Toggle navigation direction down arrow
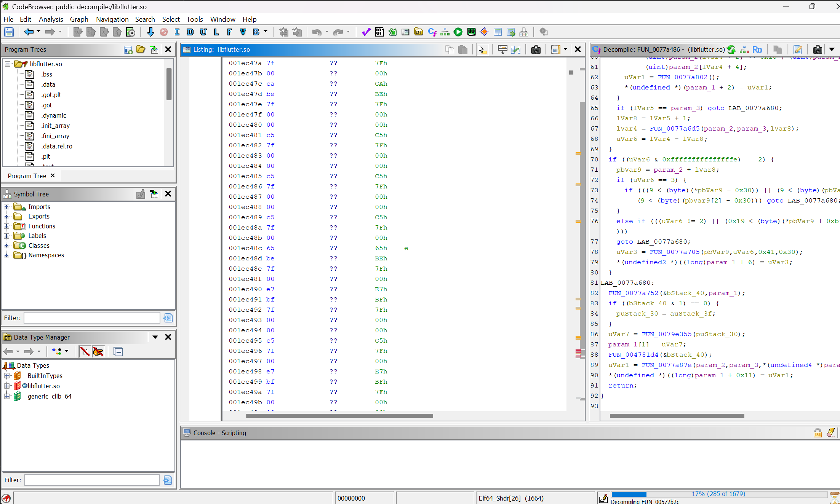 click(150, 32)
